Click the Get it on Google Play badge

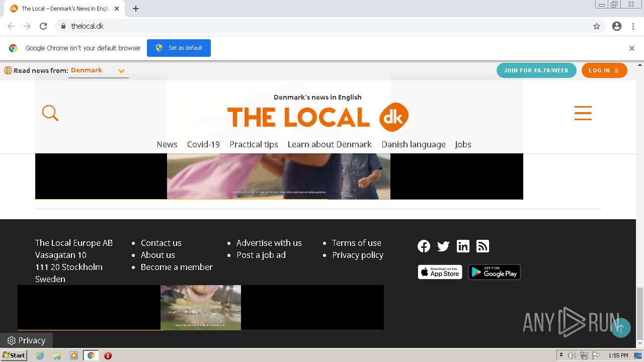point(494,272)
